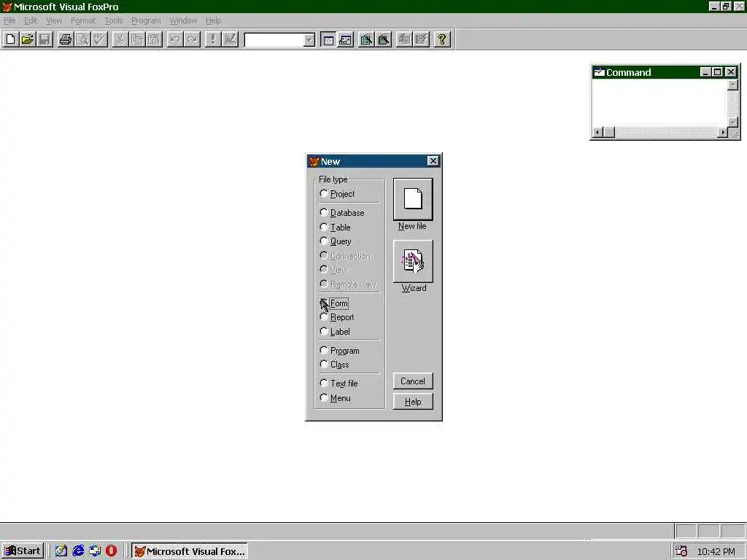Select the Label radio button

click(x=324, y=331)
